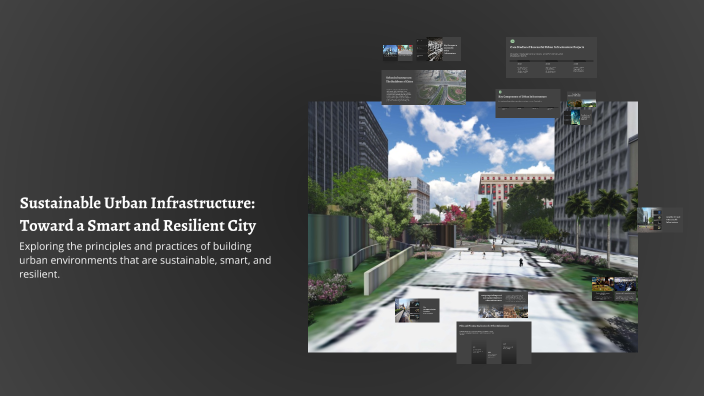Open the bottom slide with bar columns
Image resolution: width=704 pixels, height=396 pixels.
(x=494, y=343)
